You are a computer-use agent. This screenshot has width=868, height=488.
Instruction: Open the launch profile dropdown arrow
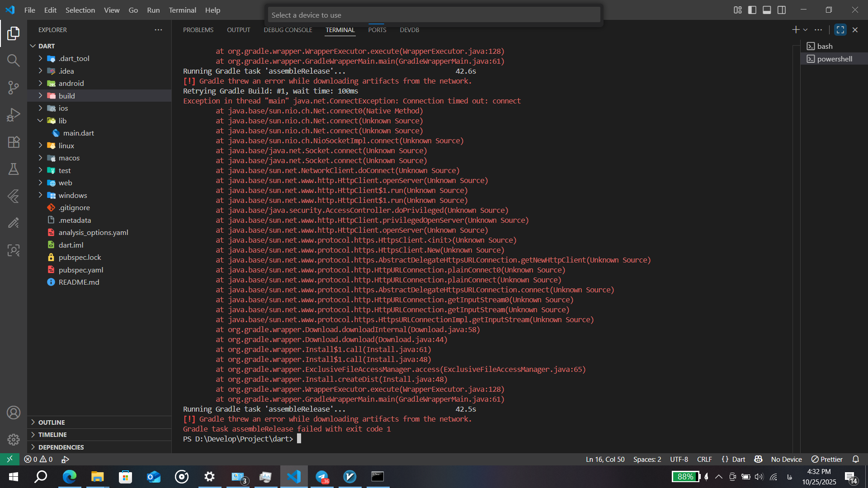805,30
